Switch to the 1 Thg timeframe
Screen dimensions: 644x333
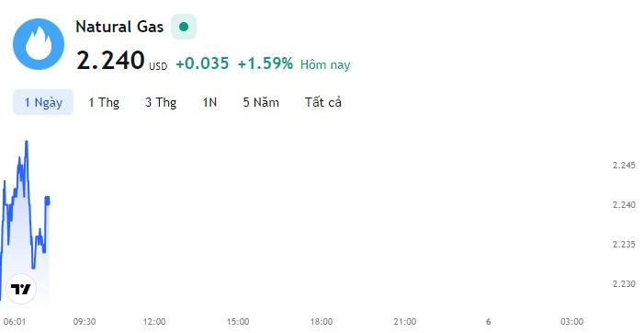104,102
